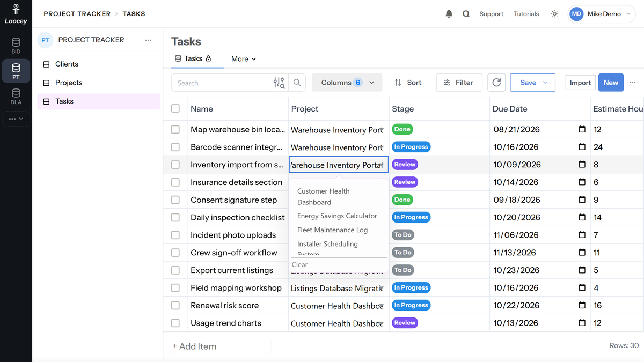Click the Import button
Screen dimensions: 644x362
pos(580,83)
